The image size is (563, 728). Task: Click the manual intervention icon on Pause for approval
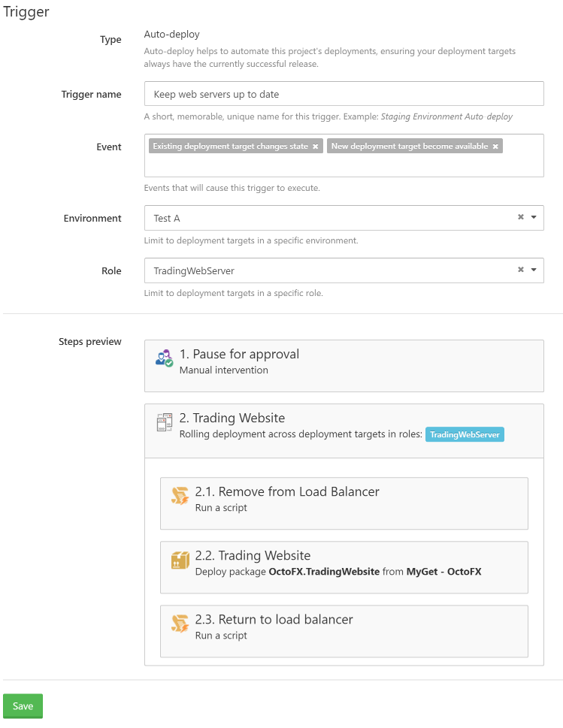pyautogui.click(x=164, y=358)
